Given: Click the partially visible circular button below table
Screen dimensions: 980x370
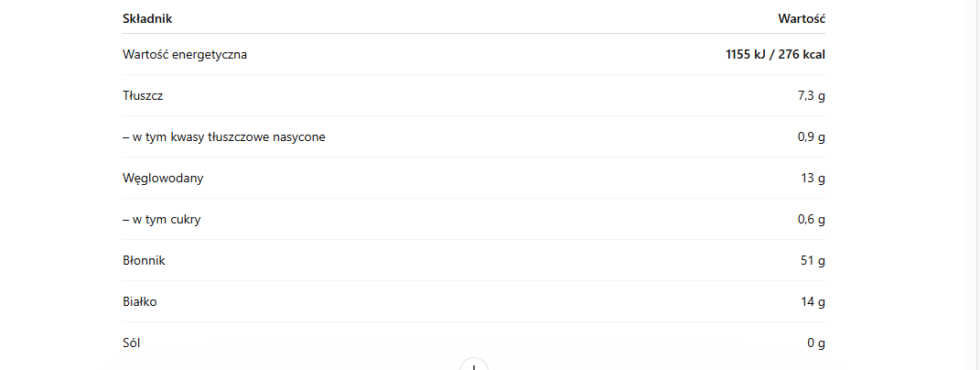Looking at the screenshot, I should [474, 365].
